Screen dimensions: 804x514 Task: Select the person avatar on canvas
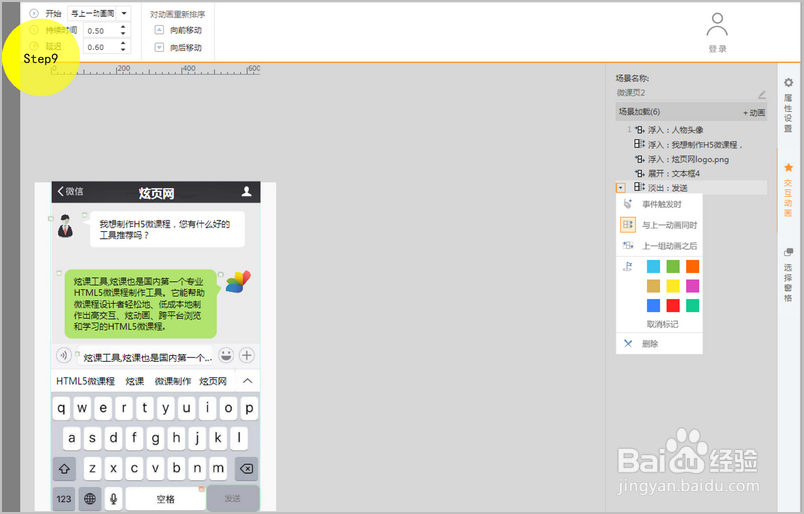pos(65,226)
